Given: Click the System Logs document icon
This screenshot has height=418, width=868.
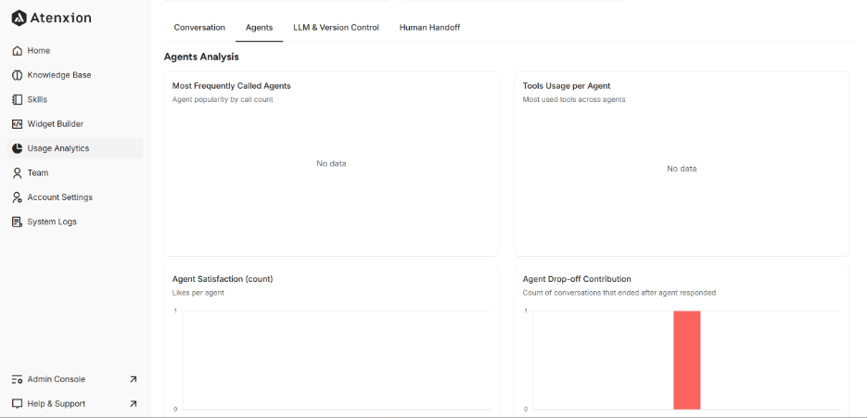Looking at the screenshot, I should tap(18, 222).
